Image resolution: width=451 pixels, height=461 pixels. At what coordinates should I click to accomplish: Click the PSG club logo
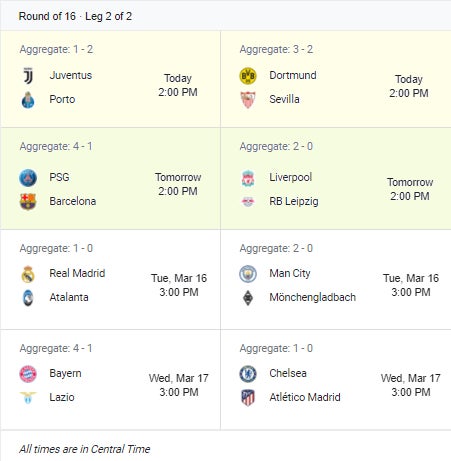pos(28,178)
